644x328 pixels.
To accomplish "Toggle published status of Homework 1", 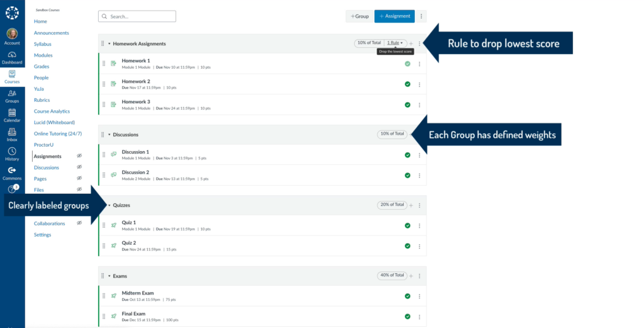I will pos(408,64).
